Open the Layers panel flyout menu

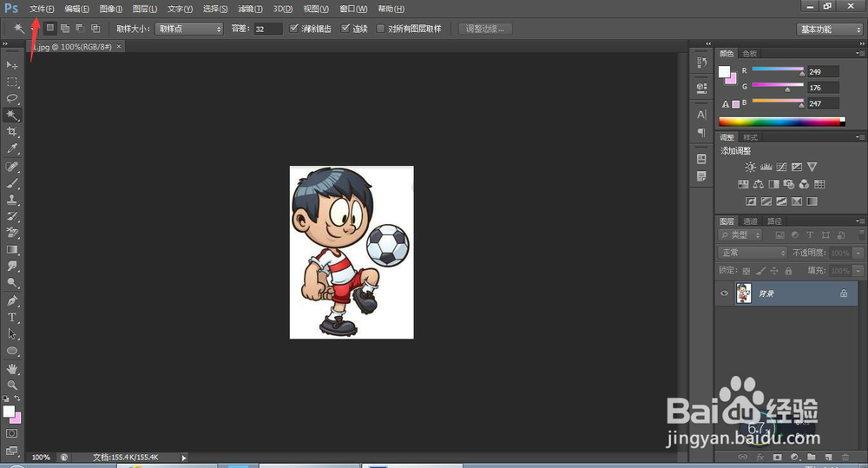859,221
